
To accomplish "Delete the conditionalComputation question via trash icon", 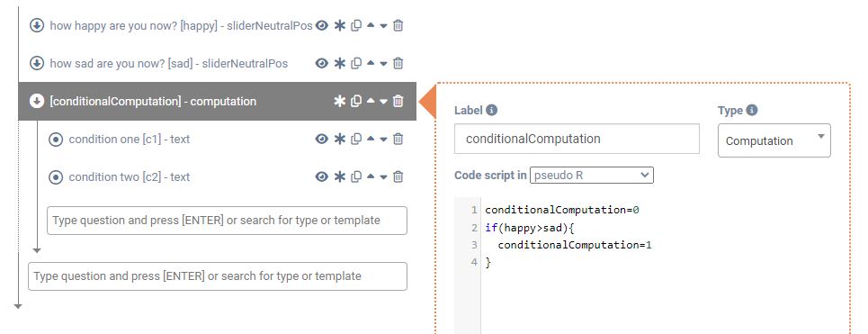I will point(398,101).
